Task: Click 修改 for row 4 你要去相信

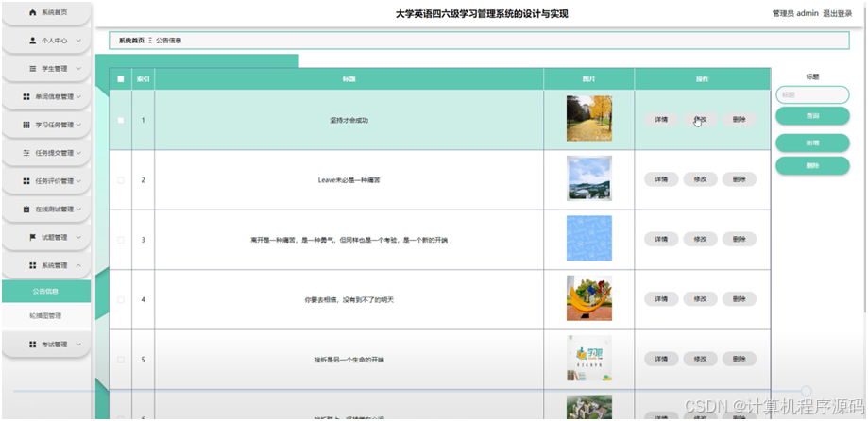Action: pyautogui.click(x=700, y=298)
